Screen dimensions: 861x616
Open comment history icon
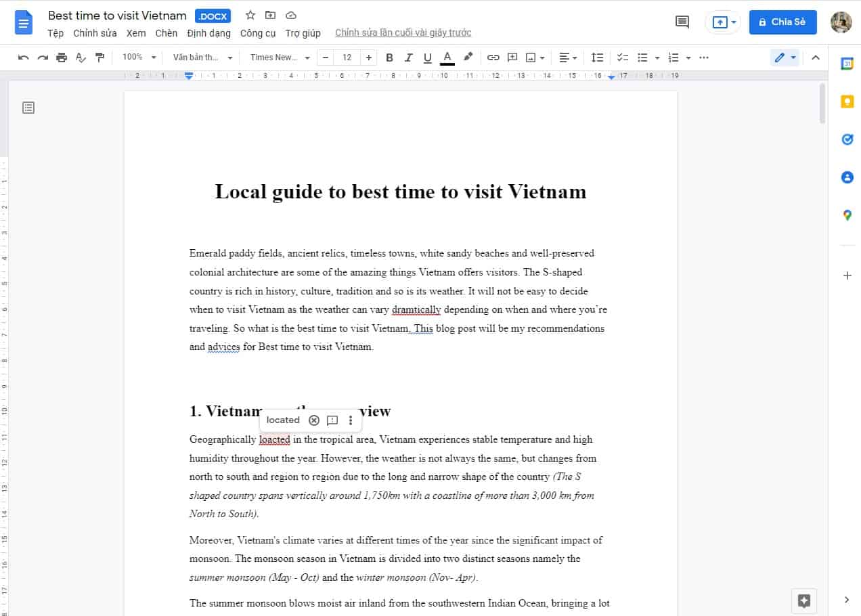pos(682,22)
